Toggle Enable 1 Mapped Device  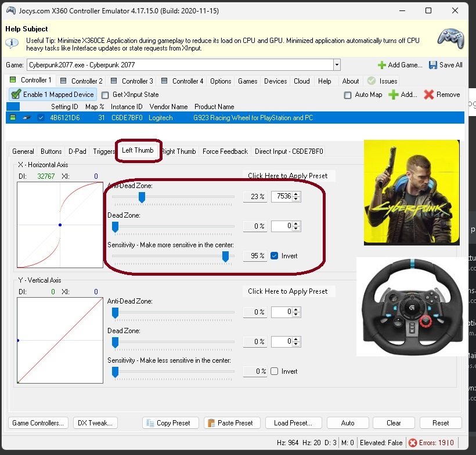[53, 95]
